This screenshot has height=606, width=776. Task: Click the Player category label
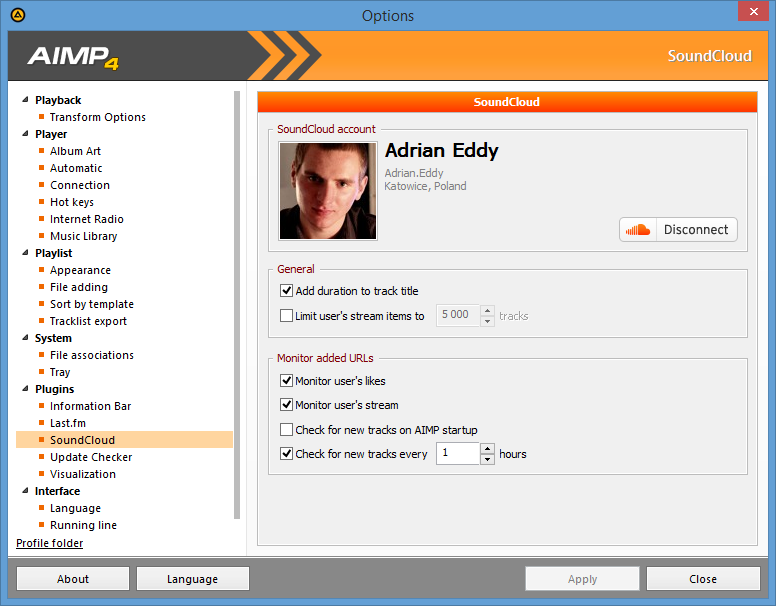51,134
